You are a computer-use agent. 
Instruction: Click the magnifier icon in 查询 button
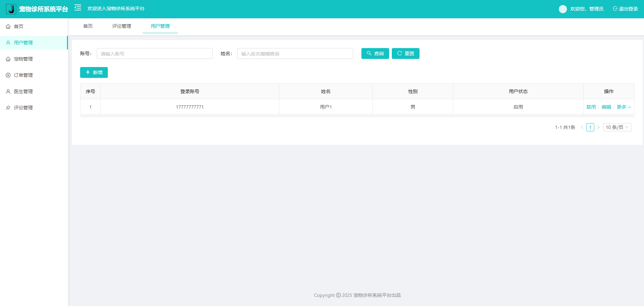[x=369, y=53]
